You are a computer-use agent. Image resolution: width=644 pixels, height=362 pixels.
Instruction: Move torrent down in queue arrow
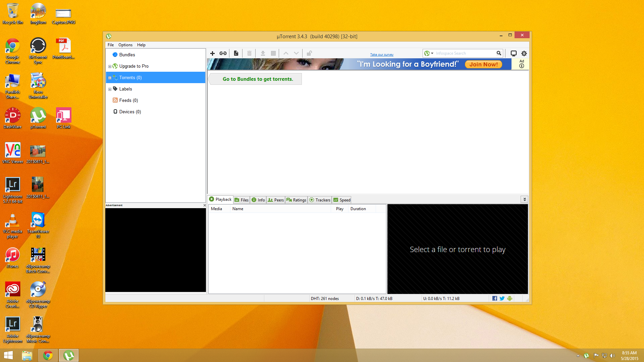point(296,53)
